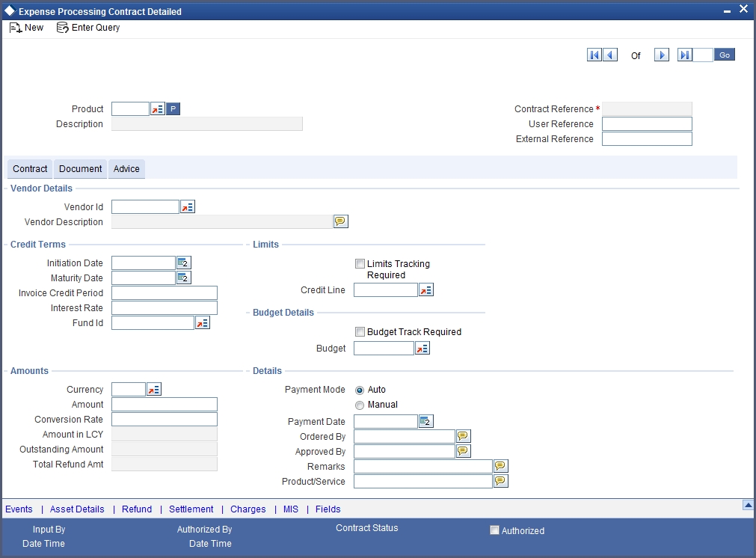
Task: Open the MIS link
Action: click(x=291, y=509)
